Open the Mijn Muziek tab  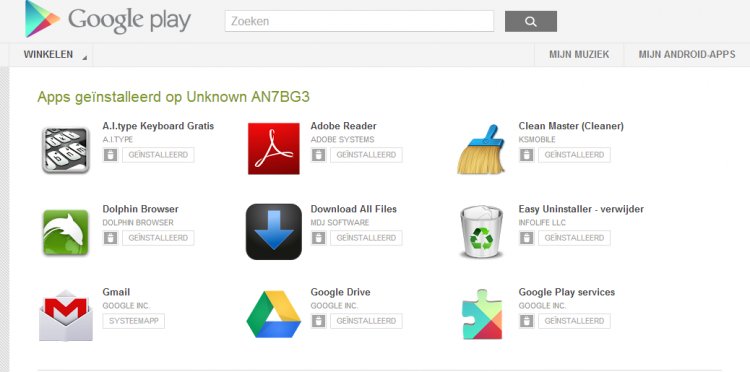click(579, 55)
